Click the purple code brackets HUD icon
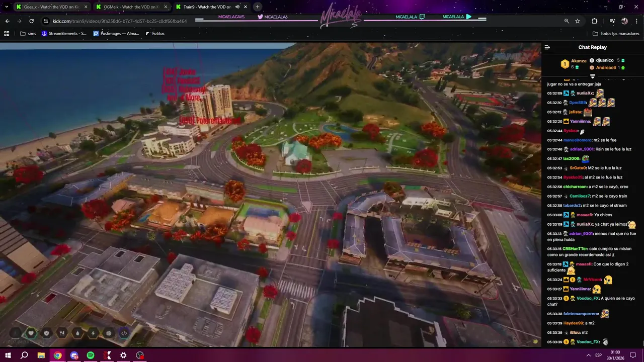644x362 pixels. pos(124,333)
